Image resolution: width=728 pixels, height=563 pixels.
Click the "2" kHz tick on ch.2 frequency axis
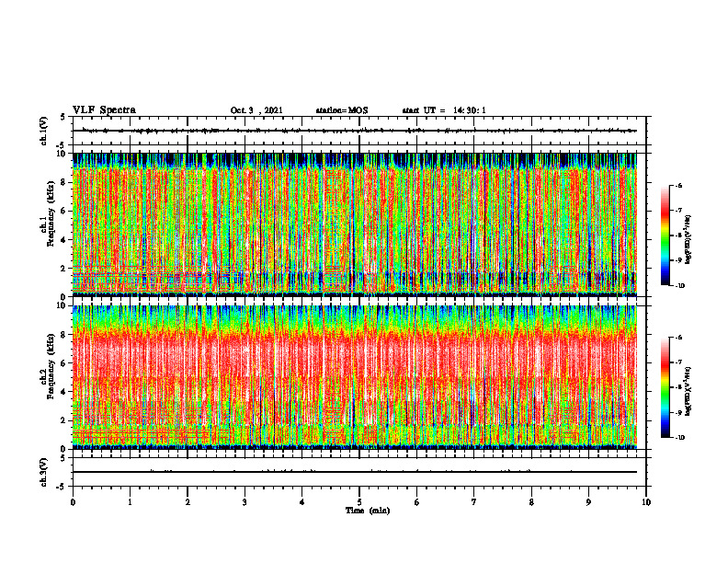64,420
